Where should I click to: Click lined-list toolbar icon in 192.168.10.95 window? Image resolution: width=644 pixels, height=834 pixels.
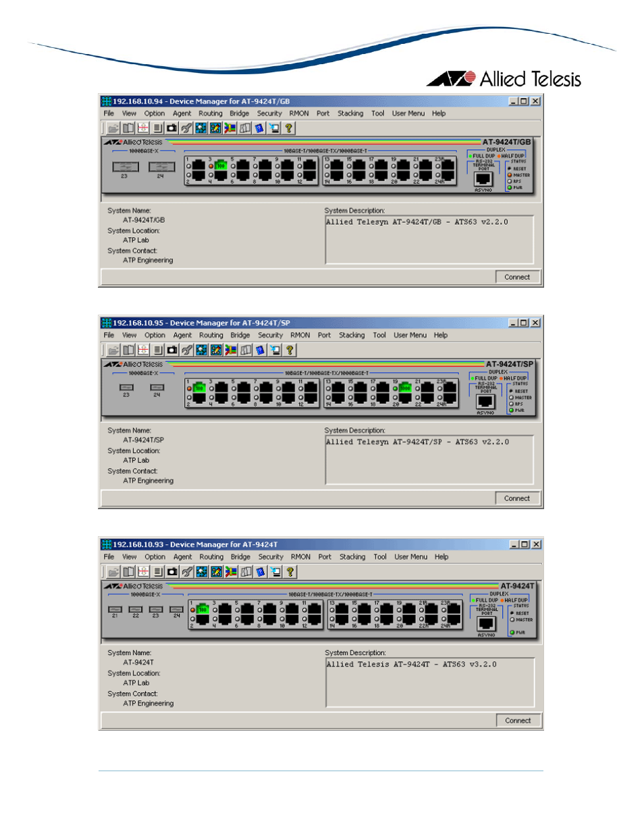point(158,350)
